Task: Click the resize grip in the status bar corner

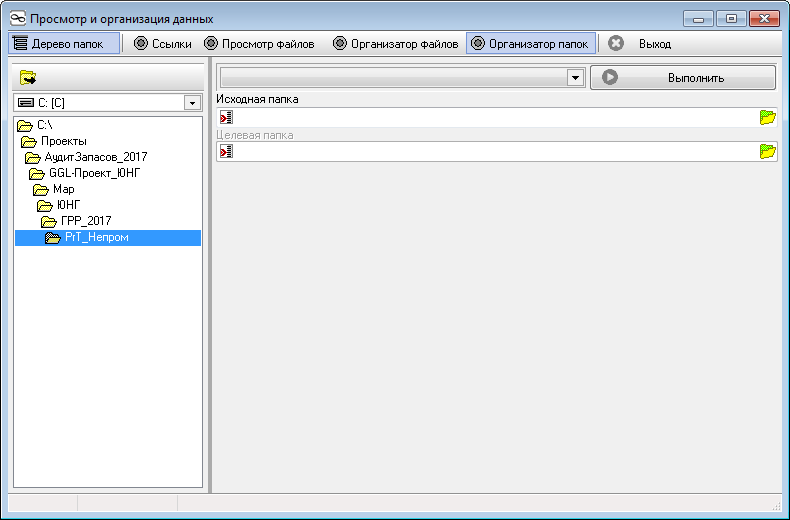Action: click(x=776, y=505)
